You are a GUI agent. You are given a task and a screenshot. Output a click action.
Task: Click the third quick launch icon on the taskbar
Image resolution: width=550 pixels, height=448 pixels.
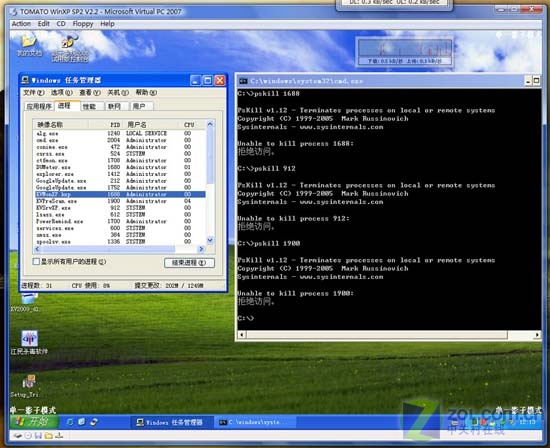pyautogui.click(x=94, y=422)
